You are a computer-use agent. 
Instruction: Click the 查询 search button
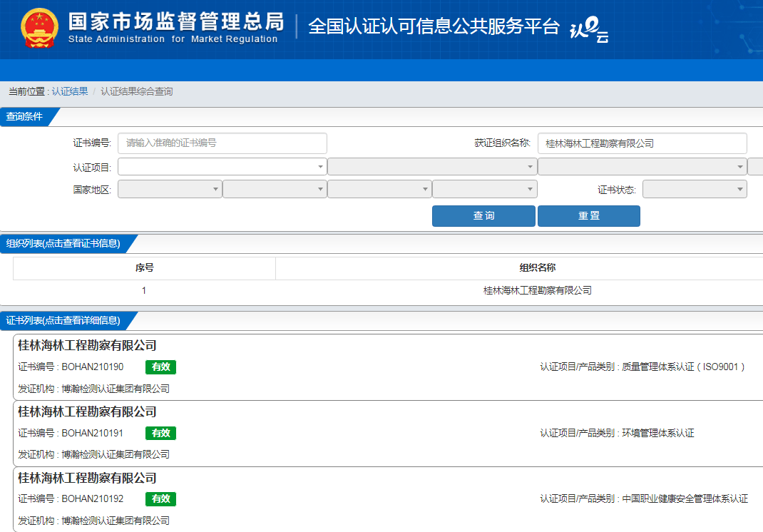[x=483, y=216]
